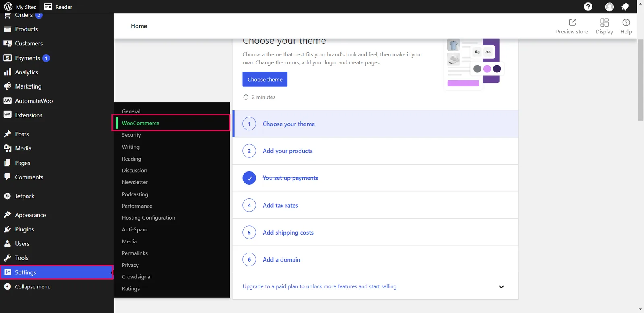Click the Tools wrench icon
644x313 pixels.
tap(7, 258)
